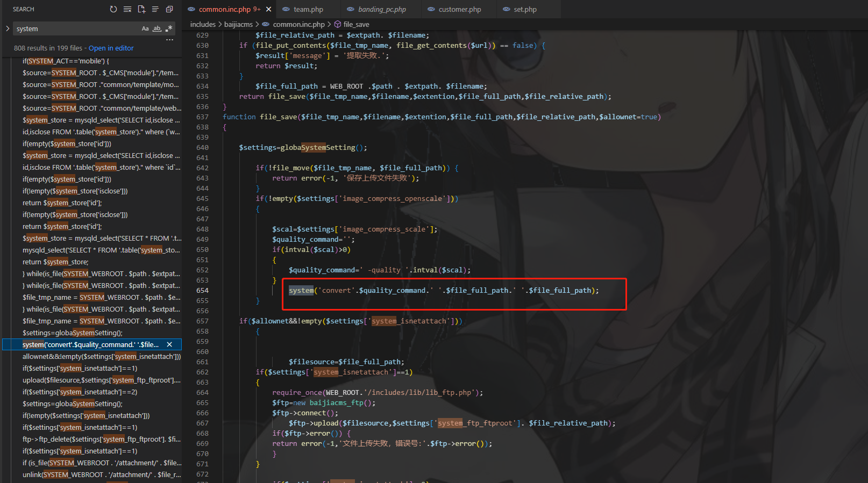Click the $ftp=new baijiacms_ftp(); line
The width and height of the screenshot is (868, 483).
pyautogui.click(x=324, y=403)
